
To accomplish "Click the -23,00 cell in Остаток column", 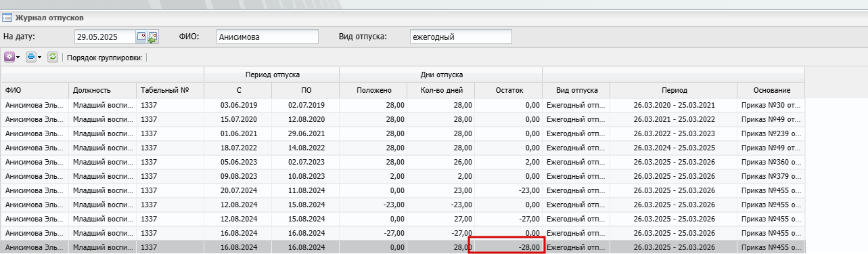I will pos(508,190).
